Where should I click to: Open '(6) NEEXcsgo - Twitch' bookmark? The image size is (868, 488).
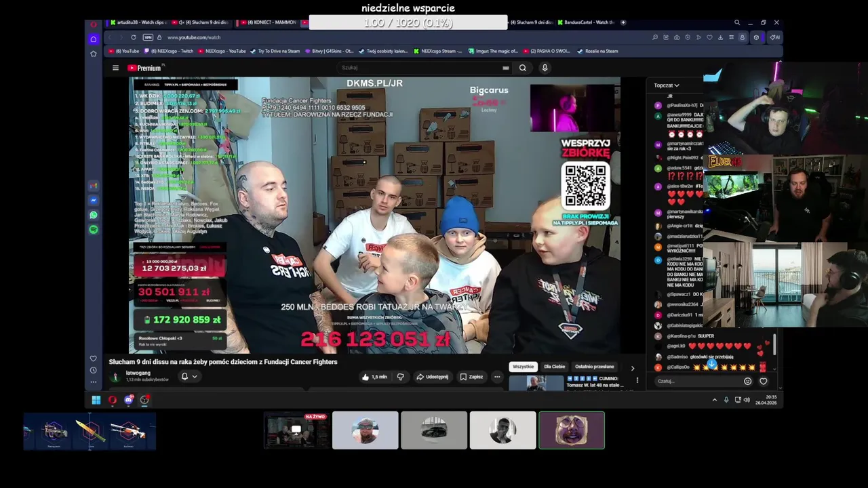(x=168, y=51)
